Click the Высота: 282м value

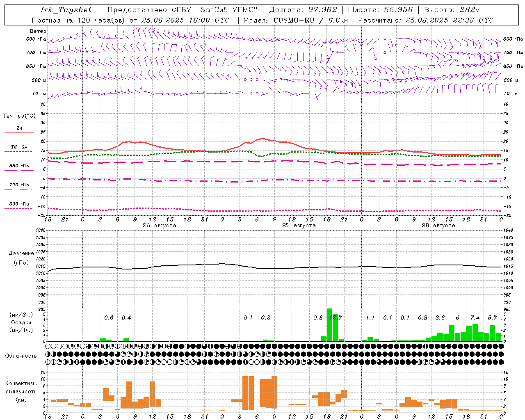pos(452,10)
